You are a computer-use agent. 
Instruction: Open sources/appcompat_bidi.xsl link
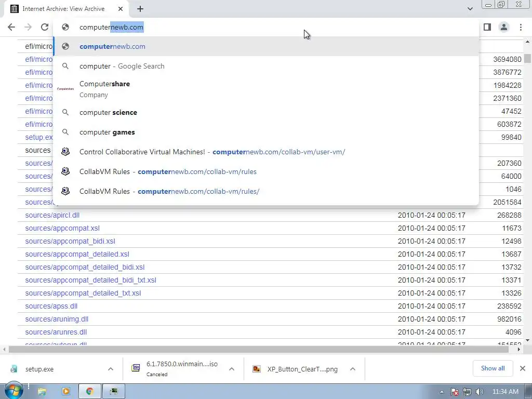coord(70,241)
